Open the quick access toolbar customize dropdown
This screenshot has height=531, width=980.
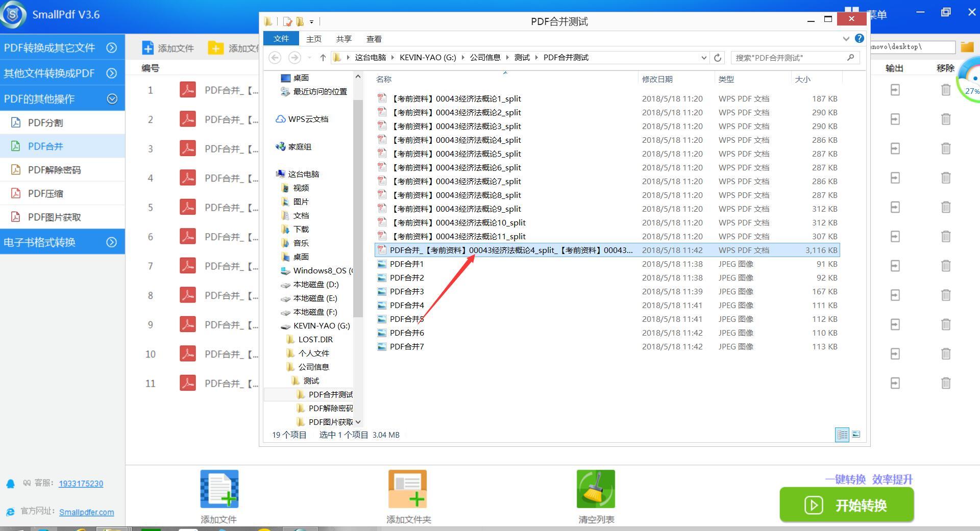coord(311,22)
